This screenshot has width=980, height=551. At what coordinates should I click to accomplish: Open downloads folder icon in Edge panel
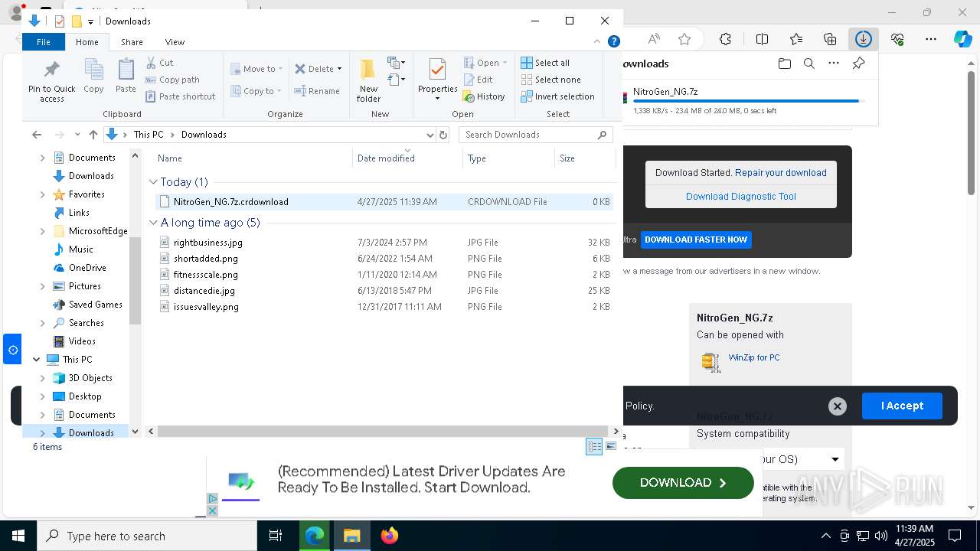[784, 64]
